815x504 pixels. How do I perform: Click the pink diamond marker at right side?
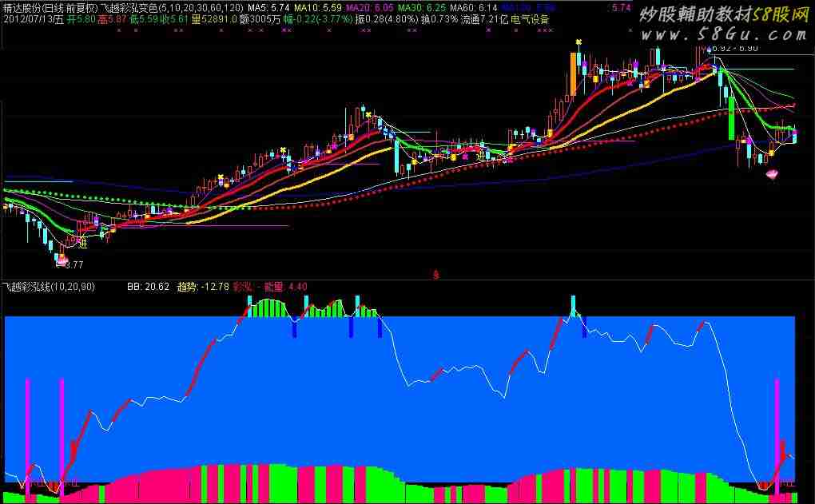click(772, 174)
